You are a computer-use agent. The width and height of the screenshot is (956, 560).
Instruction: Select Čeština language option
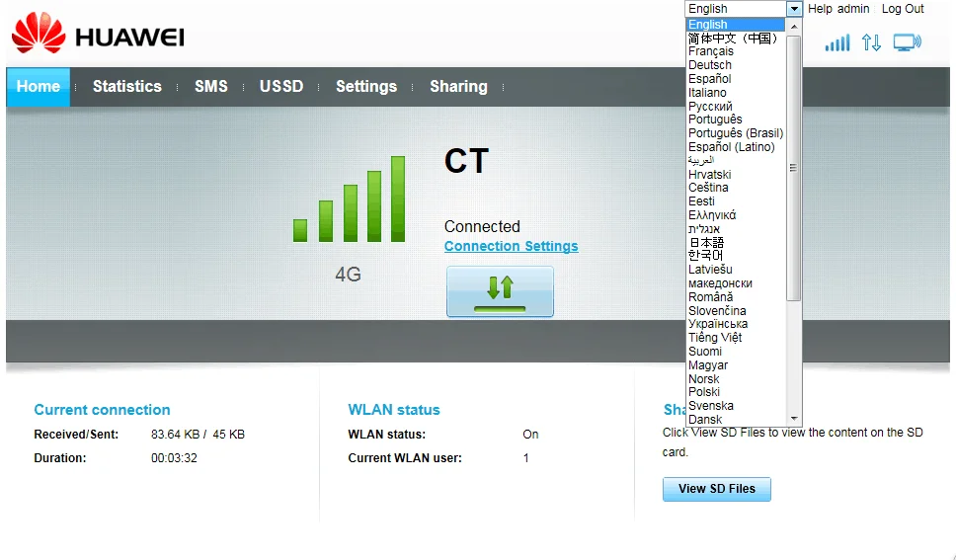click(736, 188)
